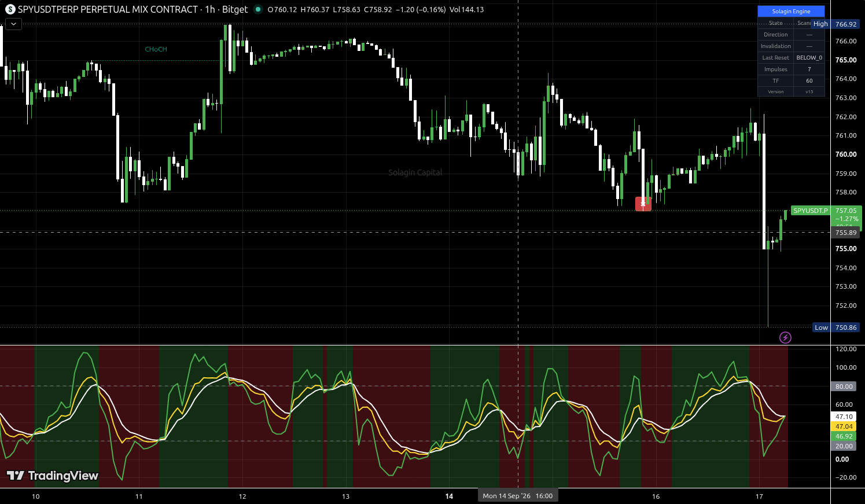Click the green 46.92 oscillator value label

tap(844, 436)
